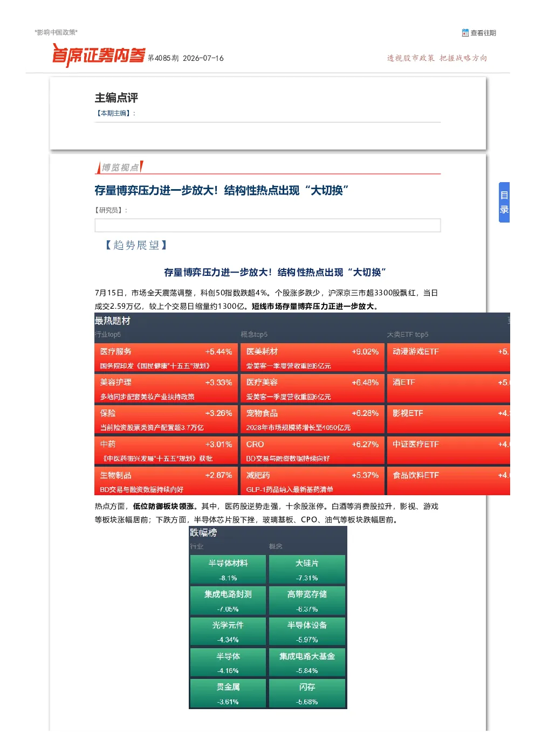Select the 宠物食品 +6.28% concept tile
This screenshot has height=756, width=535.
[312, 420]
